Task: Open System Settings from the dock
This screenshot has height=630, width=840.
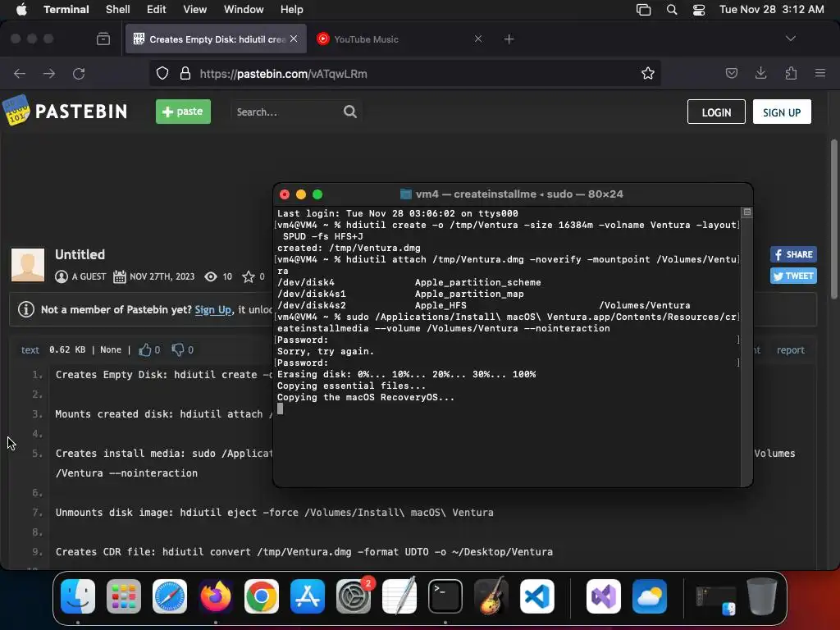Action: click(354, 596)
